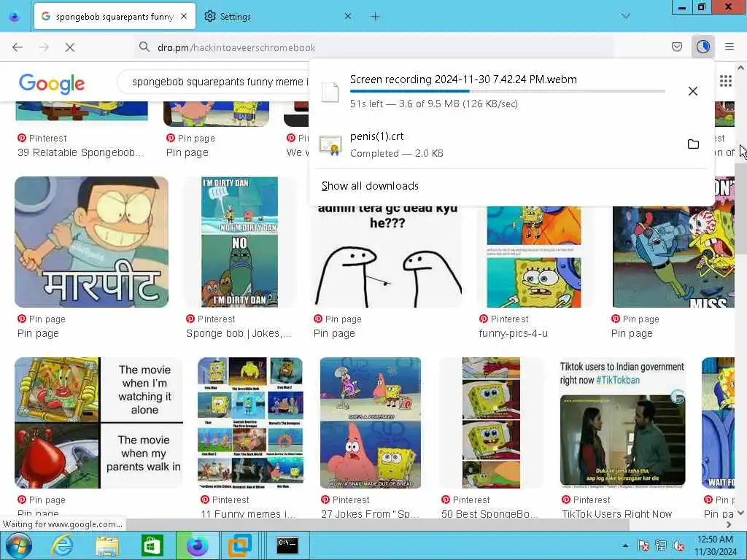Screen dimensions: 747x560
Task: Launch Internet Explorer from taskbar
Action: tap(63, 545)
